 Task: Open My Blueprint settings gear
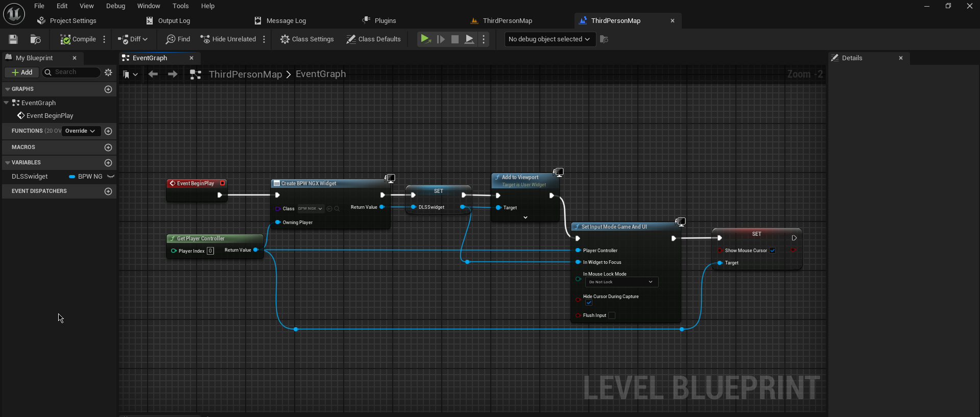point(108,72)
